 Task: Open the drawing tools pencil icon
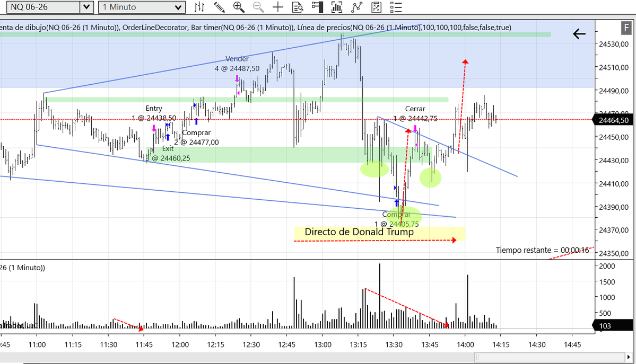[219, 7]
